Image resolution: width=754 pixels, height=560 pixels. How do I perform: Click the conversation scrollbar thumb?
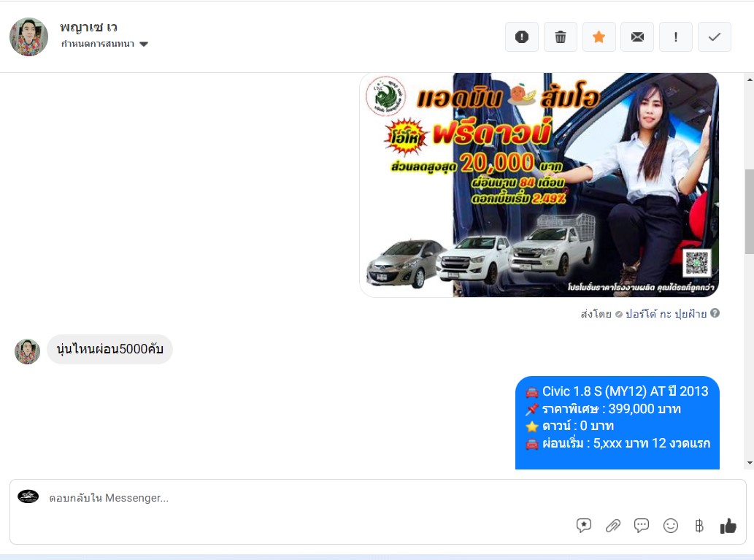point(750,212)
